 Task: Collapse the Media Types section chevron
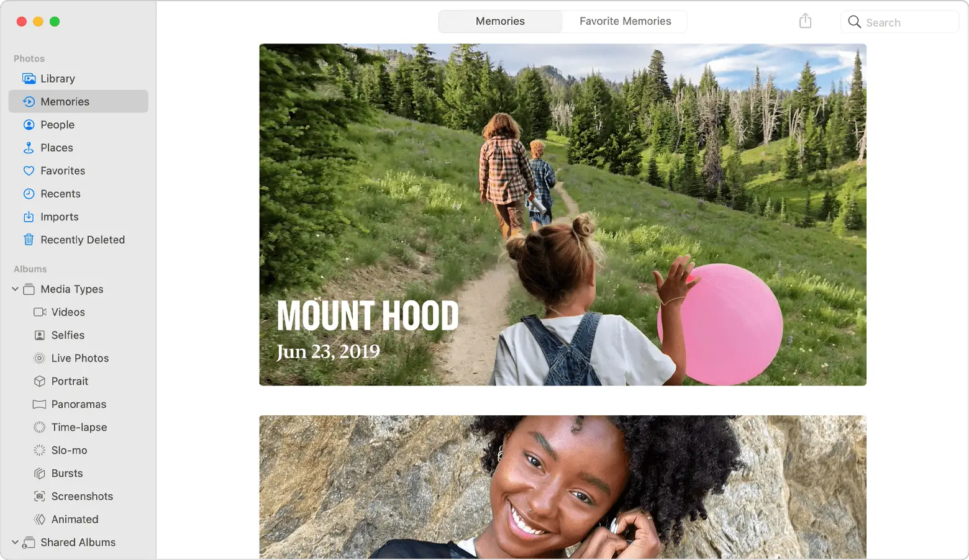[15, 289]
